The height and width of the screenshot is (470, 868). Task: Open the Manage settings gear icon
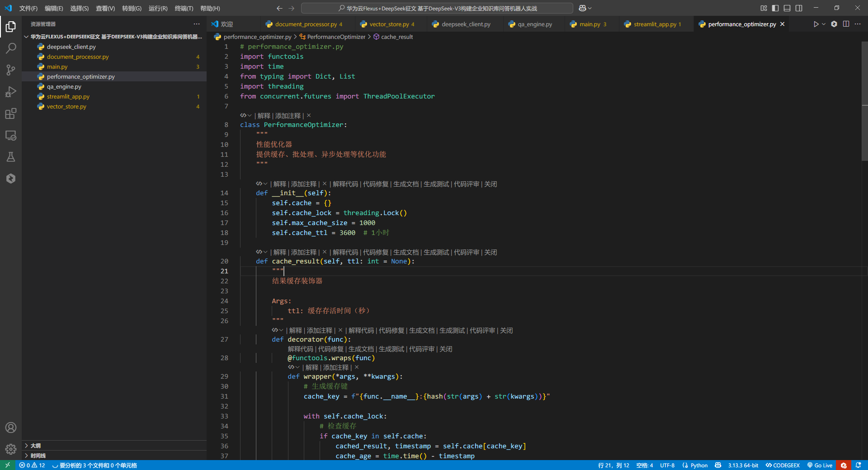11,449
